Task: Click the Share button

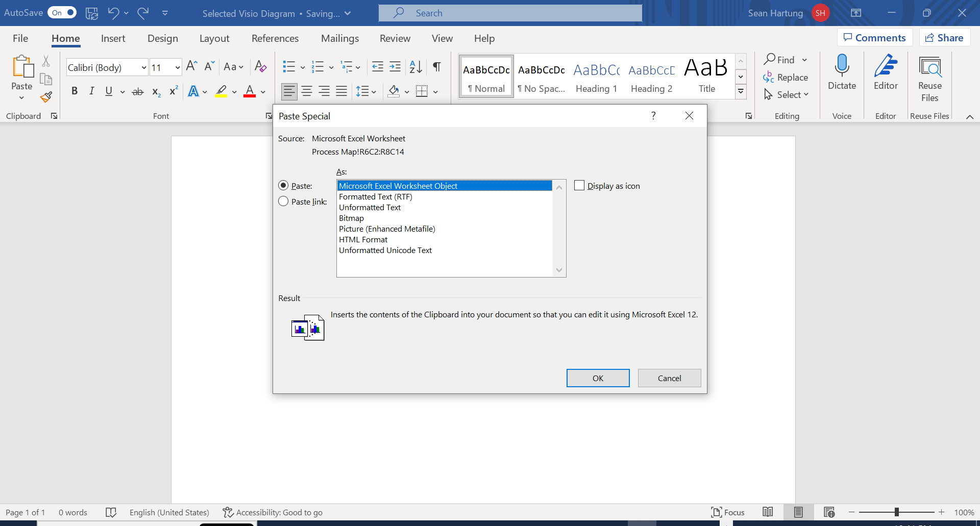Action: [945, 38]
